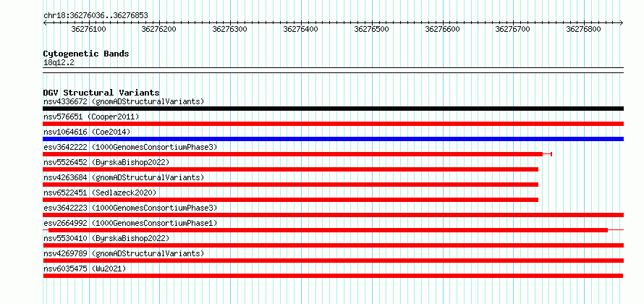This screenshot has height=304, width=644.
Task: Click ruler position 36276200
Action: [x=159, y=30]
